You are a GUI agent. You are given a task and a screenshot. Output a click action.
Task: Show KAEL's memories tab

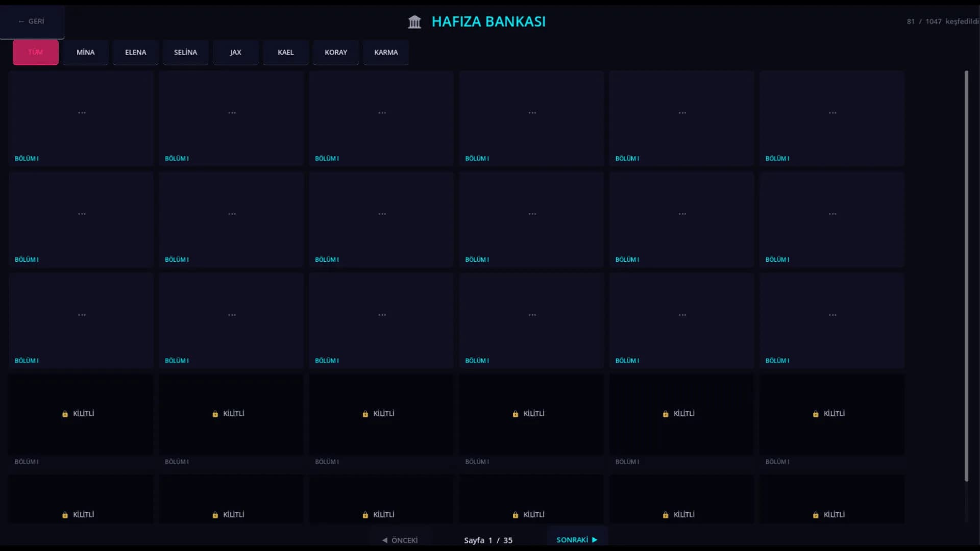pos(286,53)
